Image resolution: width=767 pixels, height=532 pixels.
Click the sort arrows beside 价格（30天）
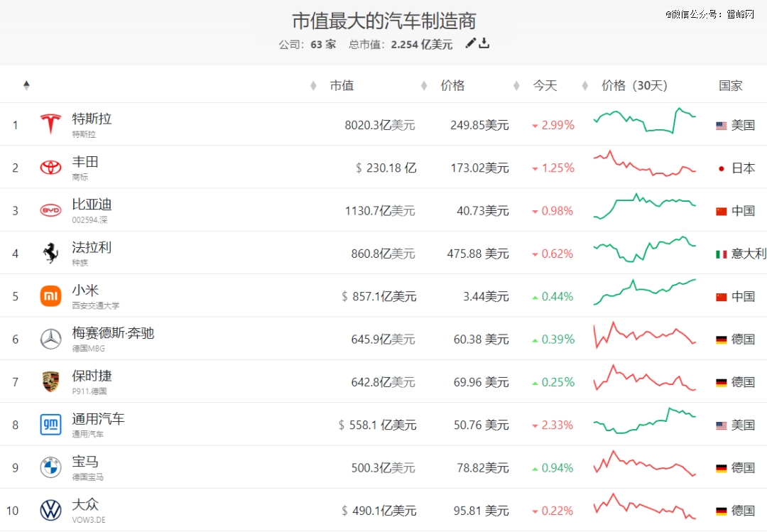point(585,86)
